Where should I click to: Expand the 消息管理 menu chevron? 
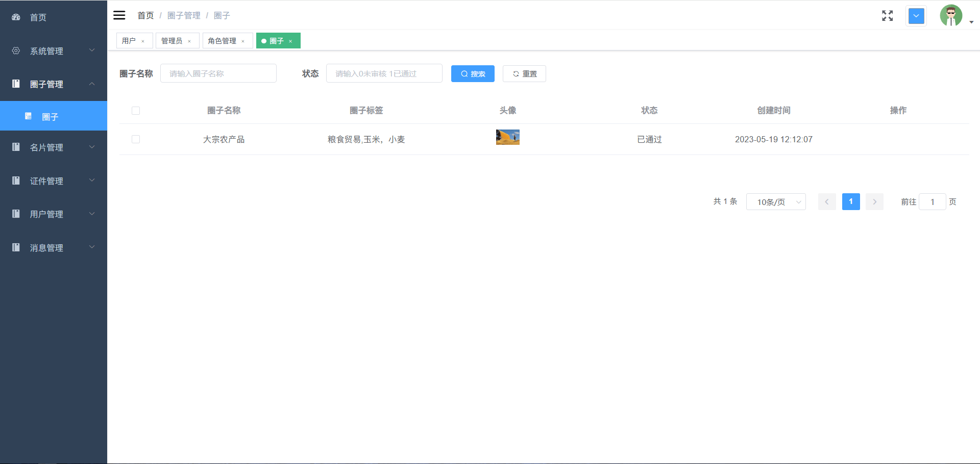click(x=92, y=247)
